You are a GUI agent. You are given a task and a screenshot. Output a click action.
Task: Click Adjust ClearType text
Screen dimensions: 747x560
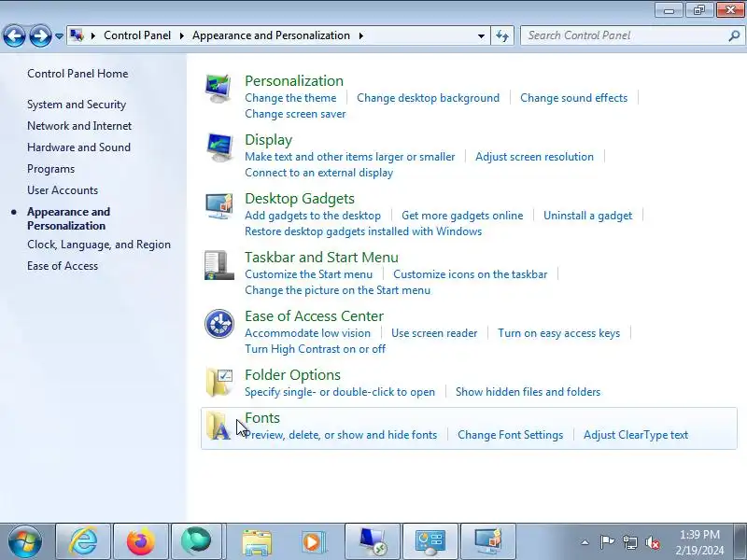636,435
